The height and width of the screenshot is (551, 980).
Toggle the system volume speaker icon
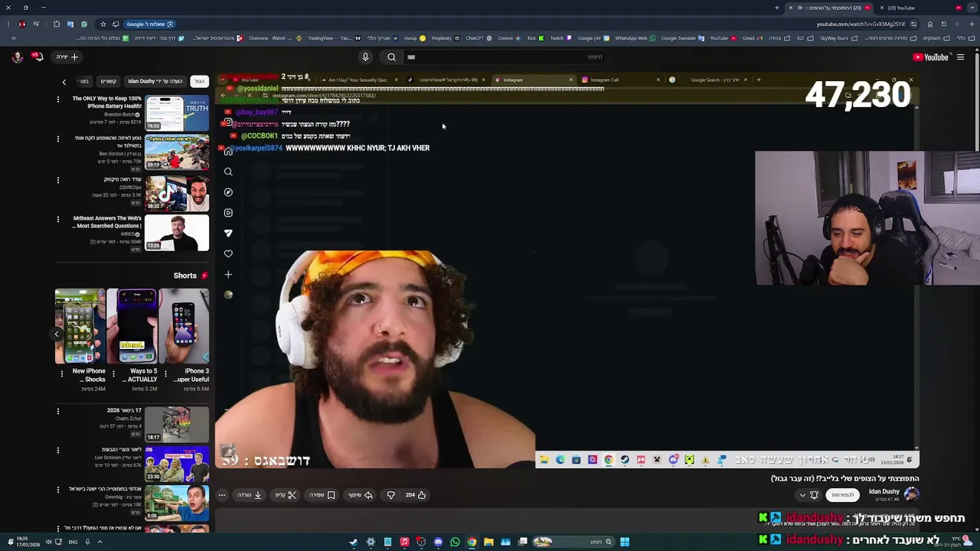[48, 542]
